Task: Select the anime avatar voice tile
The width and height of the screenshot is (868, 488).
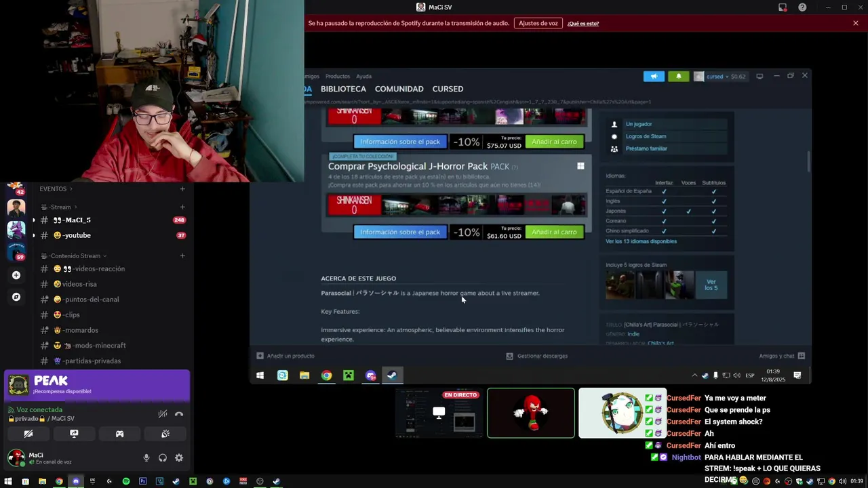Action: tap(623, 413)
